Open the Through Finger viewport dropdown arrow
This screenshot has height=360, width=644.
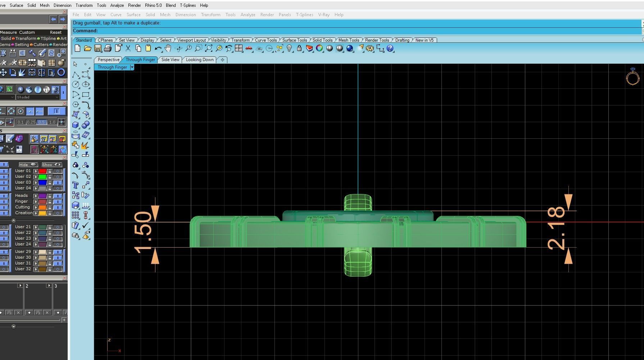click(x=132, y=67)
